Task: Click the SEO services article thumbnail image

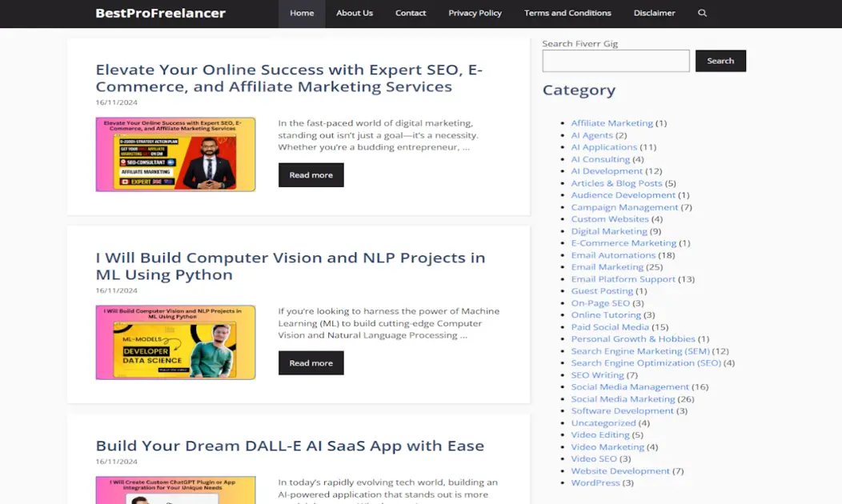Action: (175, 154)
